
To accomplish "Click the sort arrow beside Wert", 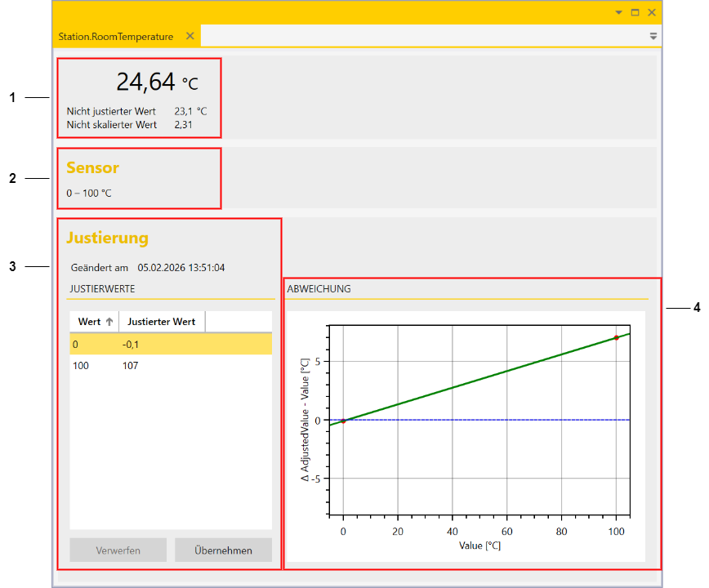I will (x=109, y=322).
